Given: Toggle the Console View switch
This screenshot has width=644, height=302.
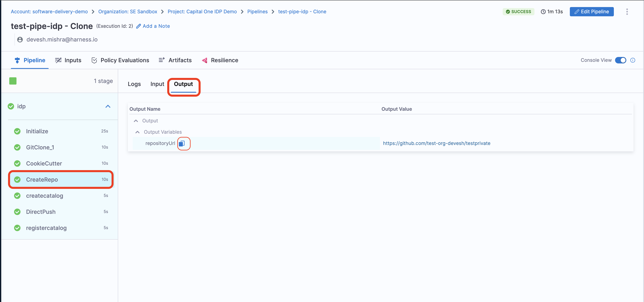Looking at the screenshot, I should click(620, 60).
